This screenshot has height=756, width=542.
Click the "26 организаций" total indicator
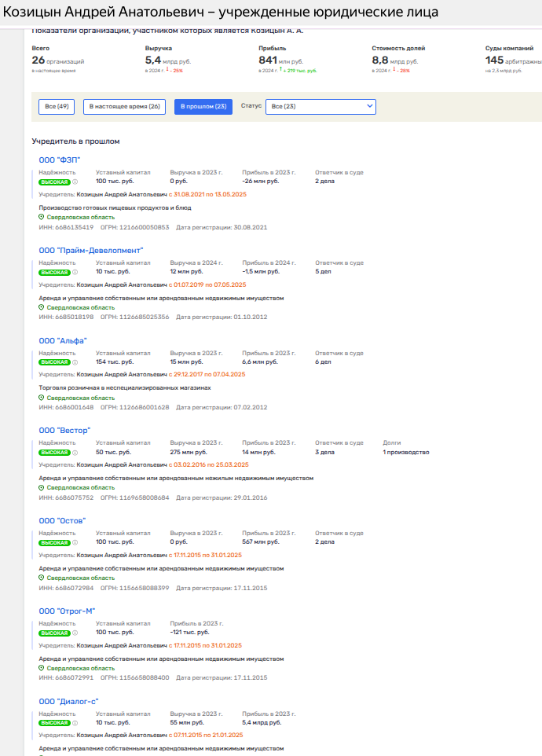pyautogui.click(x=58, y=61)
